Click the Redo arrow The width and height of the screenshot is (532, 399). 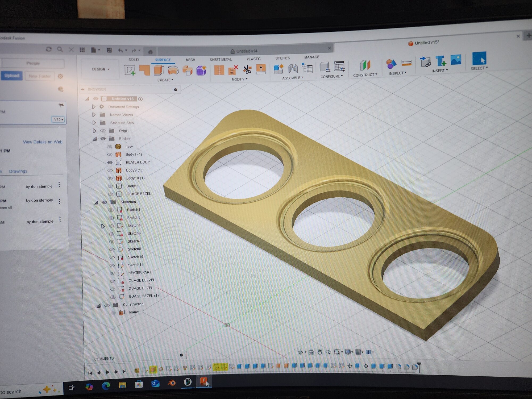coord(134,50)
